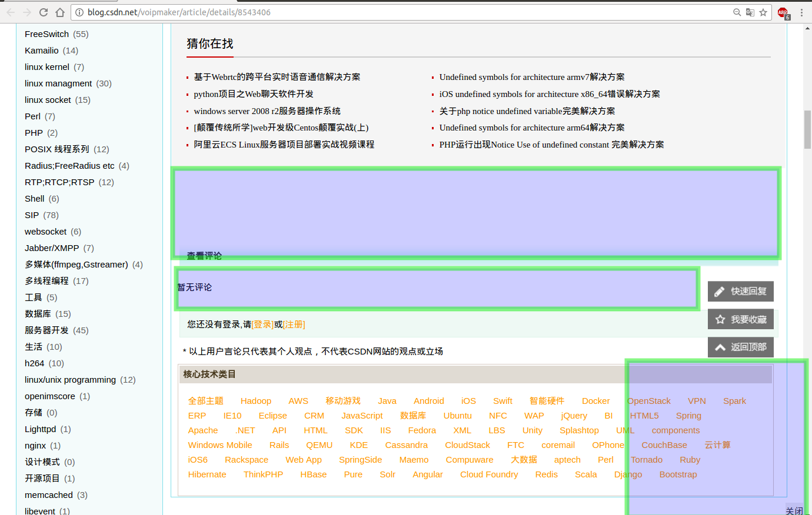This screenshot has height=515, width=812.
Task: Select the Android topic tag
Action: coord(429,401)
